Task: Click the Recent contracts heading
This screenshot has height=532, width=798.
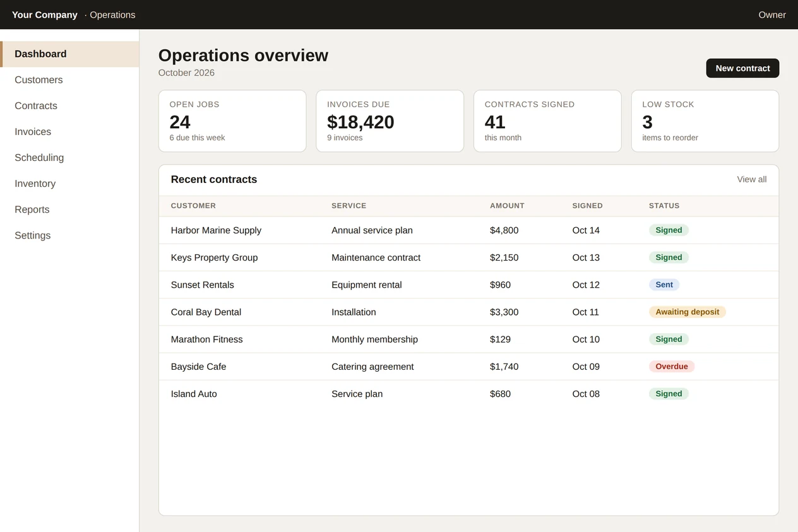Action: 214,179
